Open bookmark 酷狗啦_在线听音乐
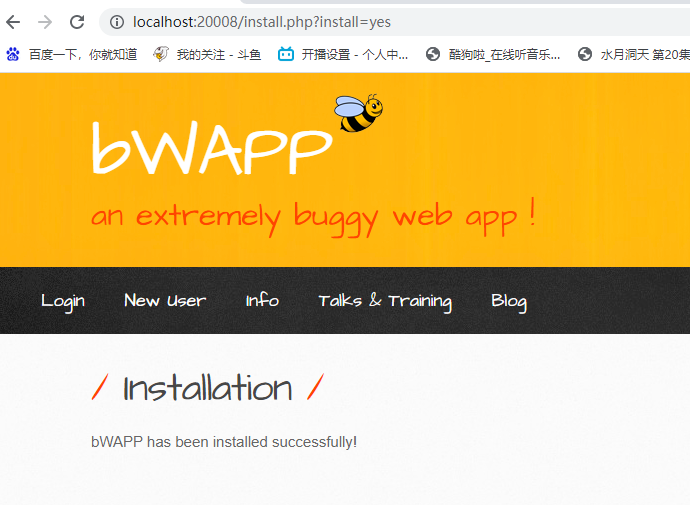 (x=504, y=55)
